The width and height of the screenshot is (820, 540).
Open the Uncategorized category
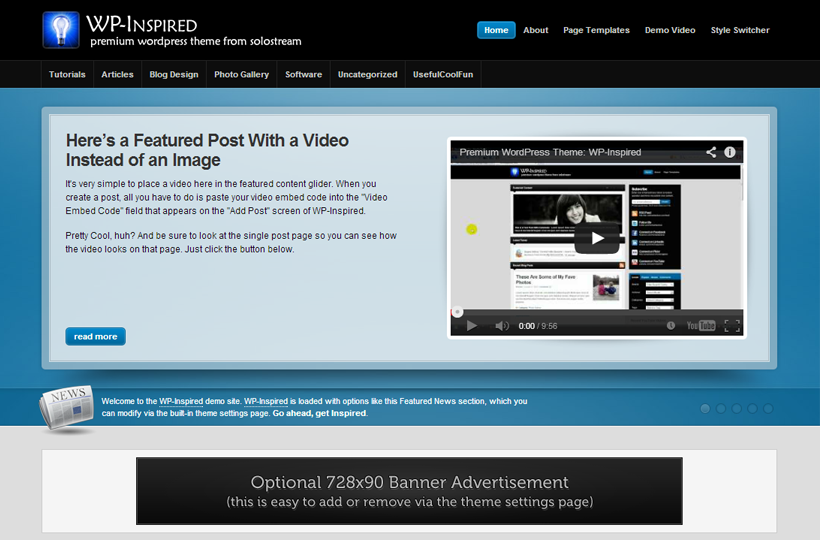coord(367,74)
